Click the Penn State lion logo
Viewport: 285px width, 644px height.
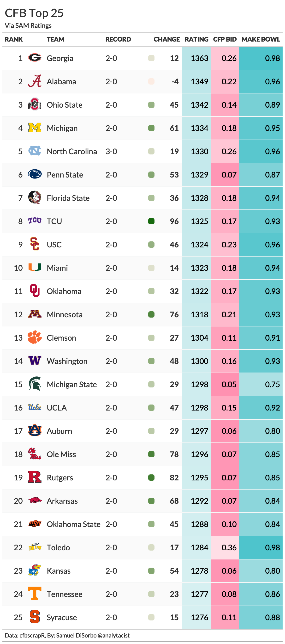click(35, 174)
